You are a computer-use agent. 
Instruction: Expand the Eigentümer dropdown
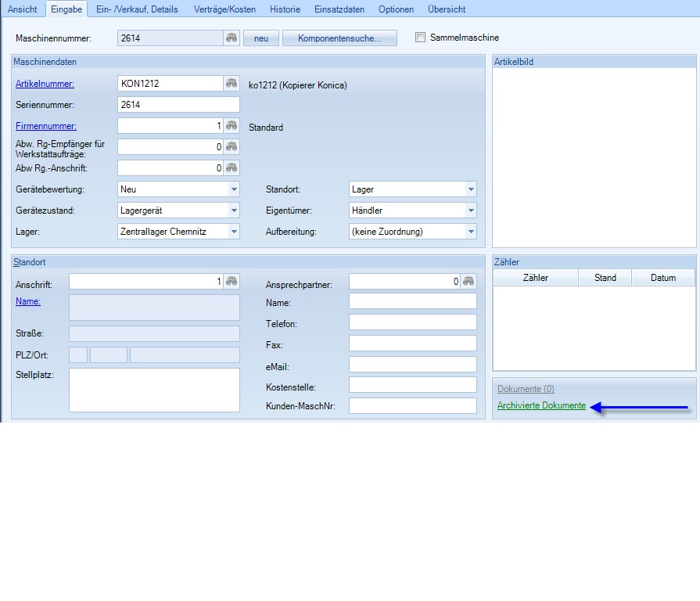point(470,211)
